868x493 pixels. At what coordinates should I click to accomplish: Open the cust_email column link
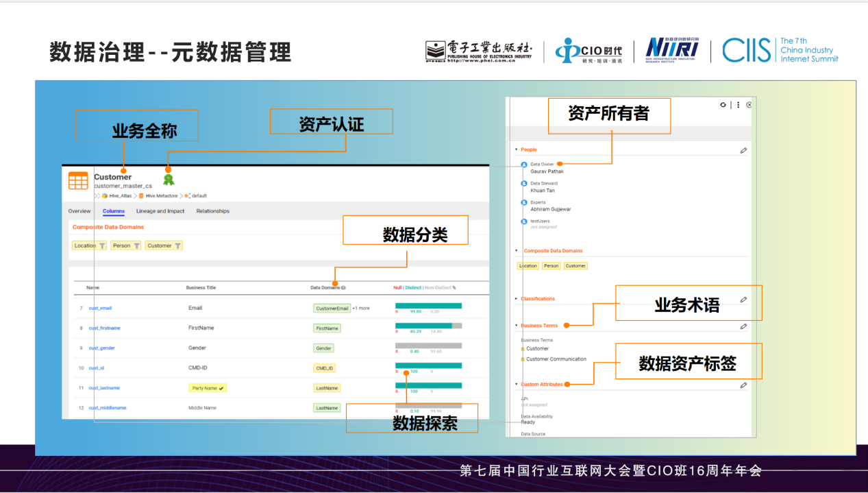100,309
